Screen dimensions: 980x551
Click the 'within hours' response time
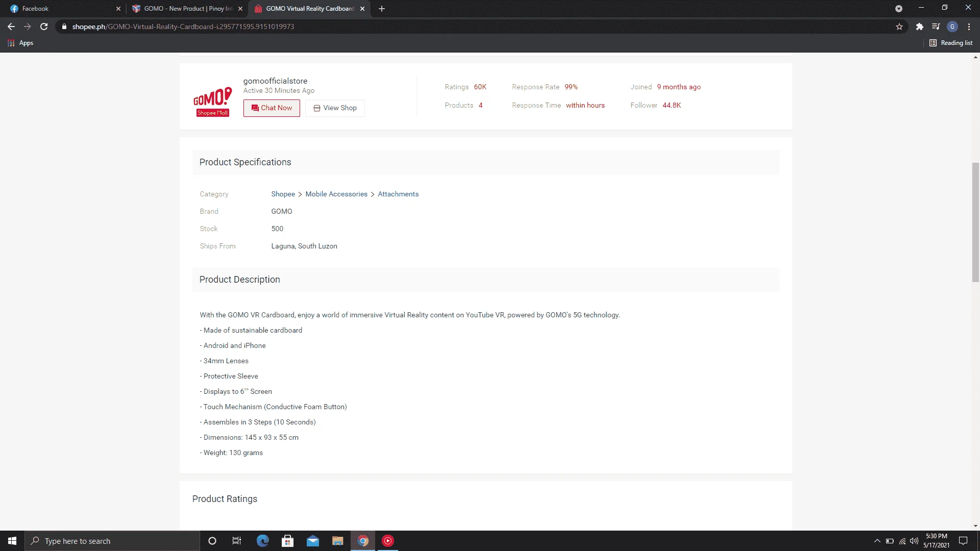click(585, 105)
